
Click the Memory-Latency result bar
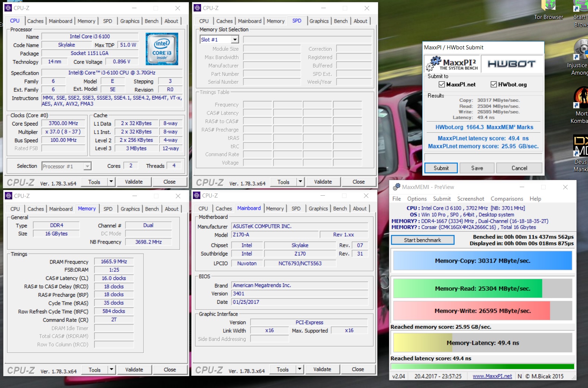click(x=483, y=343)
